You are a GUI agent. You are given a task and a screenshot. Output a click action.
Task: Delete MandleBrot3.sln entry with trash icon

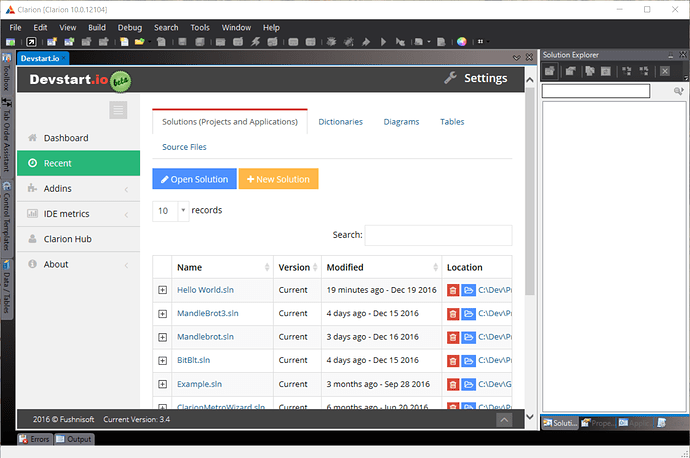[x=453, y=314]
